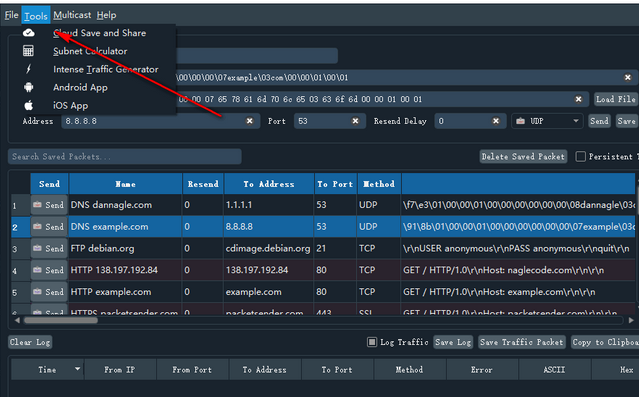Sort by the To Port column header
639x397 pixels.
pos(335,184)
